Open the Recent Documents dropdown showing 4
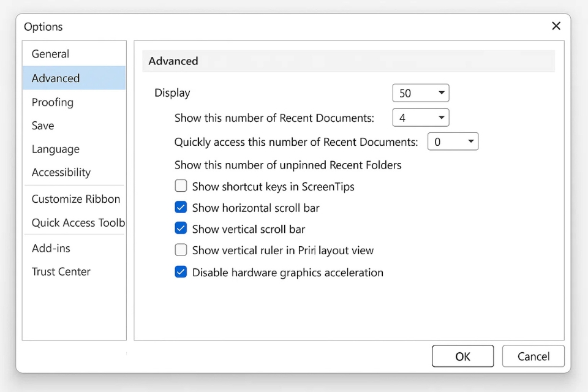 tap(421, 118)
